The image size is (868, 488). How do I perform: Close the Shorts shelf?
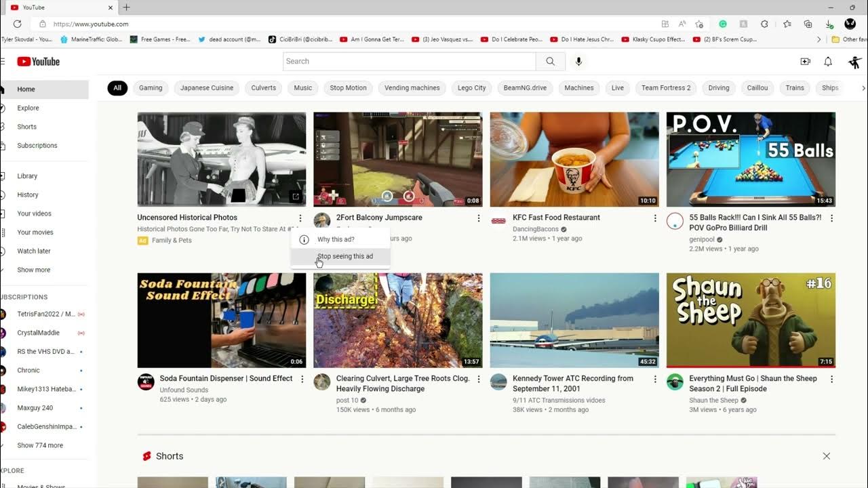826,456
